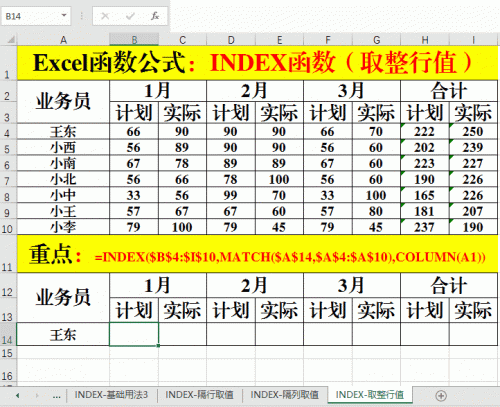Select the INDEX-取整行值 sheet tab
The height and width of the screenshot is (407, 500).
coord(370,395)
